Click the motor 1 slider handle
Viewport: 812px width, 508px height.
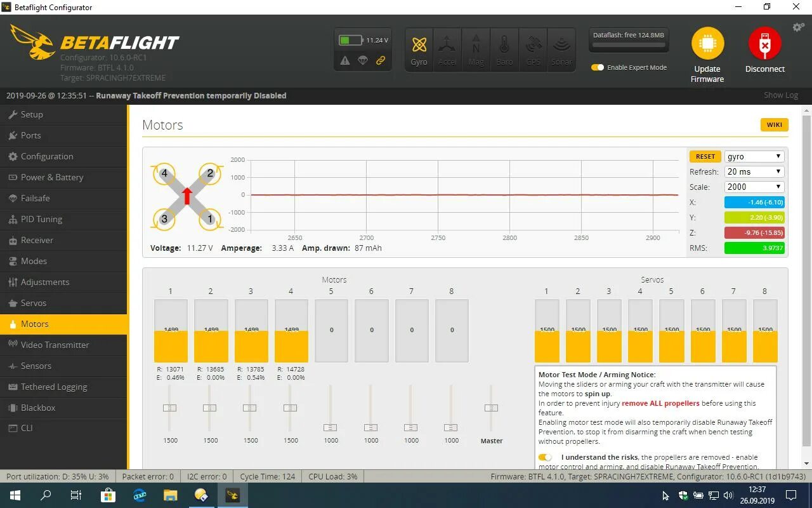[x=170, y=408]
